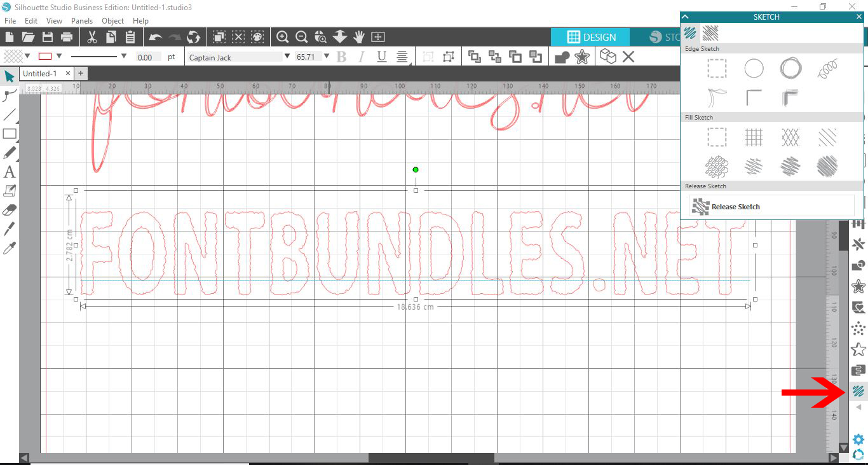Screen dimensions: 868x465
Task: Open the fill pattern dropdown arrow
Action: 27,56
